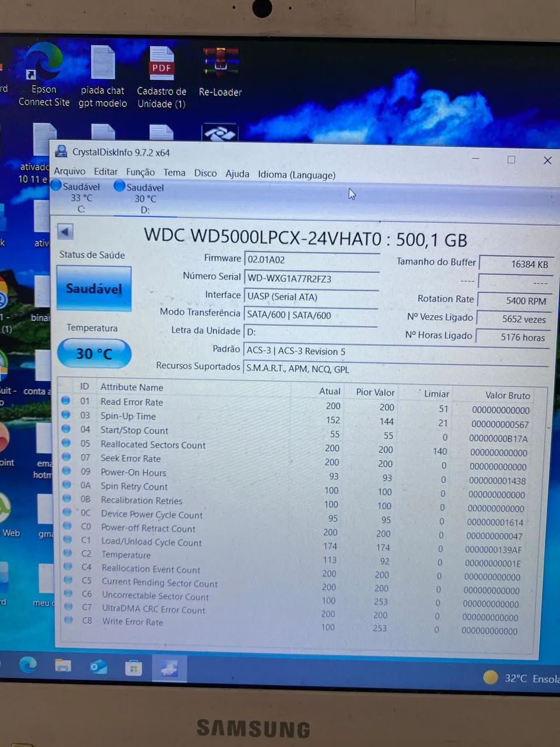Screen dimensions: 560x747
Task: Click the Interface field UASP (Serial ATA)
Action: (311, 296)
